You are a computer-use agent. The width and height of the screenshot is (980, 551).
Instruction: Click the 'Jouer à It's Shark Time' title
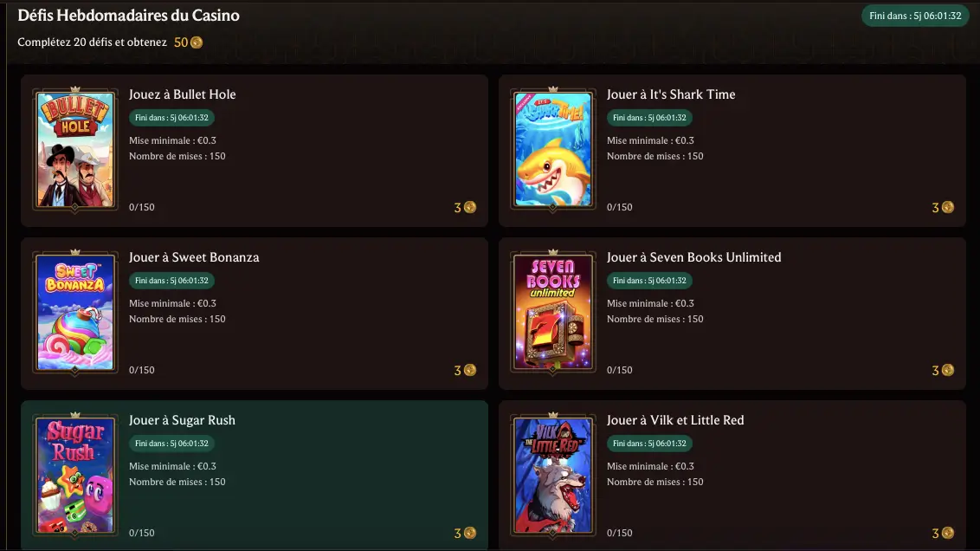point(671,94)
